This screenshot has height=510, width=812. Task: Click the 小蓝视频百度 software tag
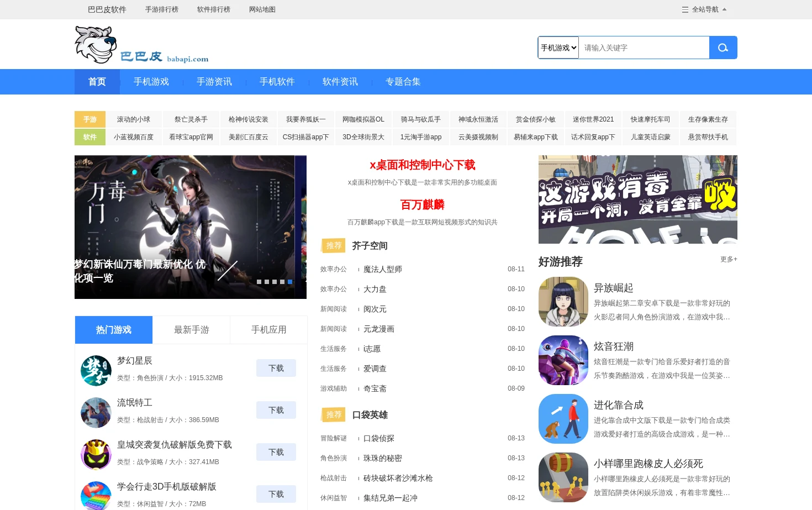coord(134,137)
